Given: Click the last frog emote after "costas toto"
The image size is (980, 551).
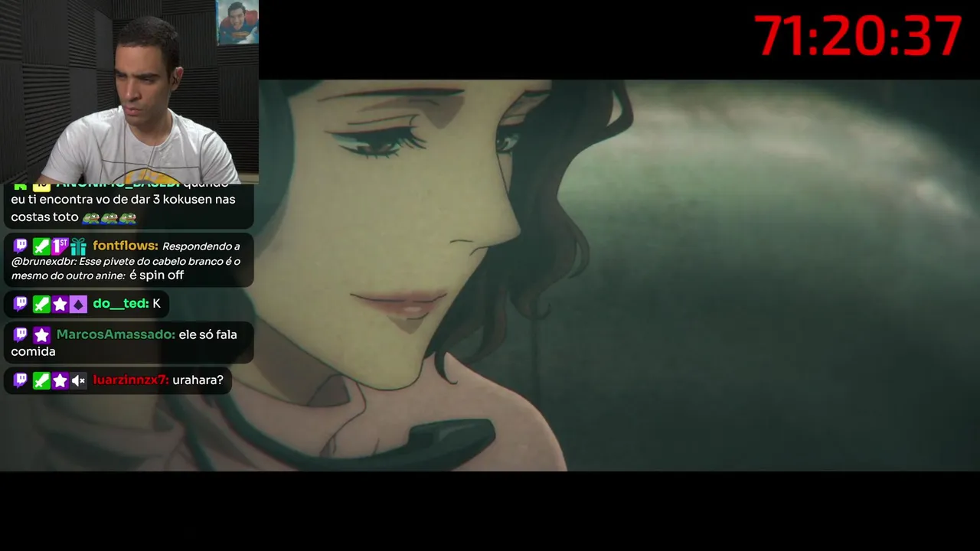Looking at the screenshot, I should tap(128, 217).
